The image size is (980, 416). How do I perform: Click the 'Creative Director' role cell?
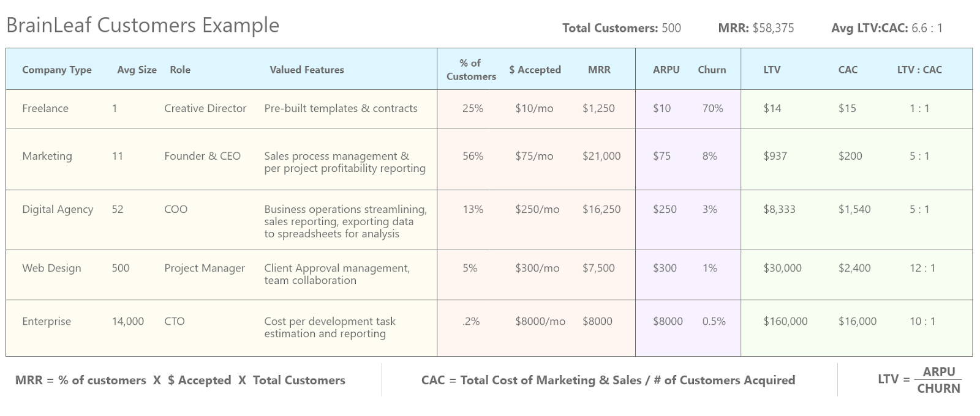click(x=205, y=108)
